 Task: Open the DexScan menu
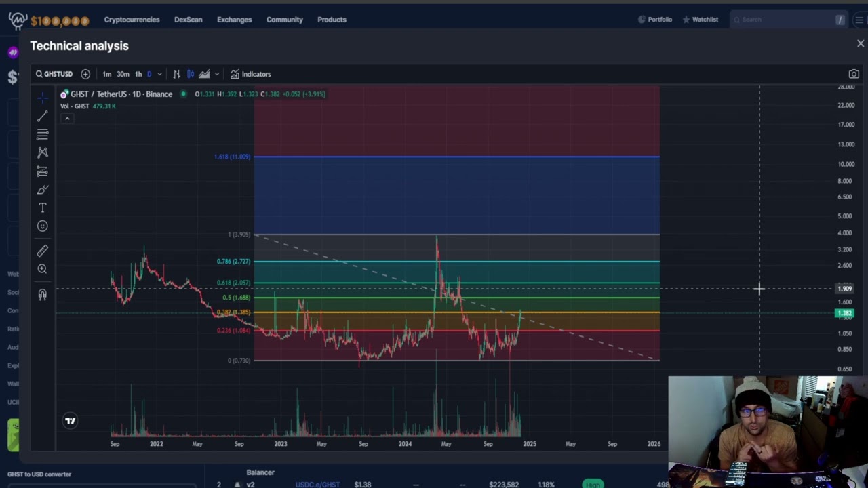click(x=188, y=20)
